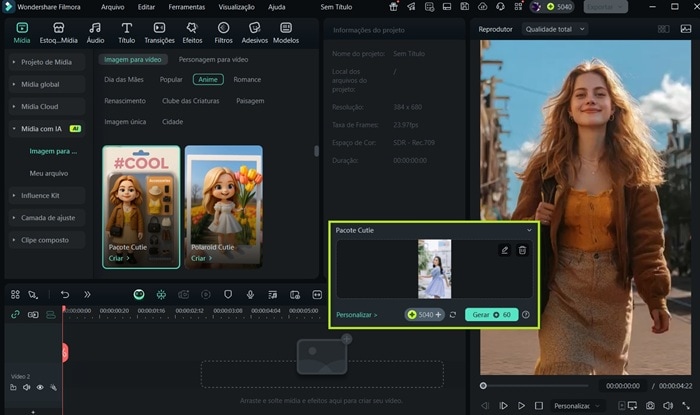700x415 pixels.
Task: Add credits via the 5040 plus button
Action: click(x=438, y=315)
